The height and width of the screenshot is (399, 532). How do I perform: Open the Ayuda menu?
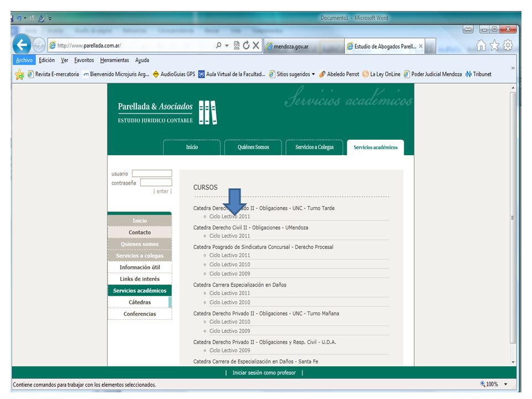(142, 60)
